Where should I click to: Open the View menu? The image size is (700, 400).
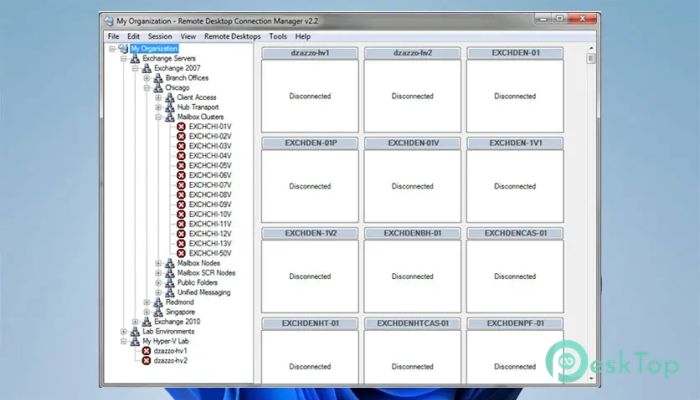pyautogui.click(x=188, y=36)
